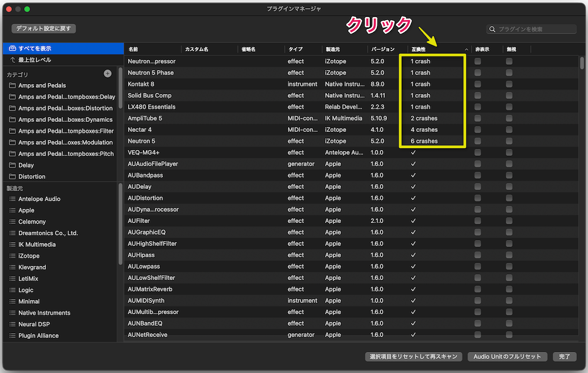Click the sort chevron on the 互換性 column
The width and height of the screenshot is (588, 373).
(466, 49)
